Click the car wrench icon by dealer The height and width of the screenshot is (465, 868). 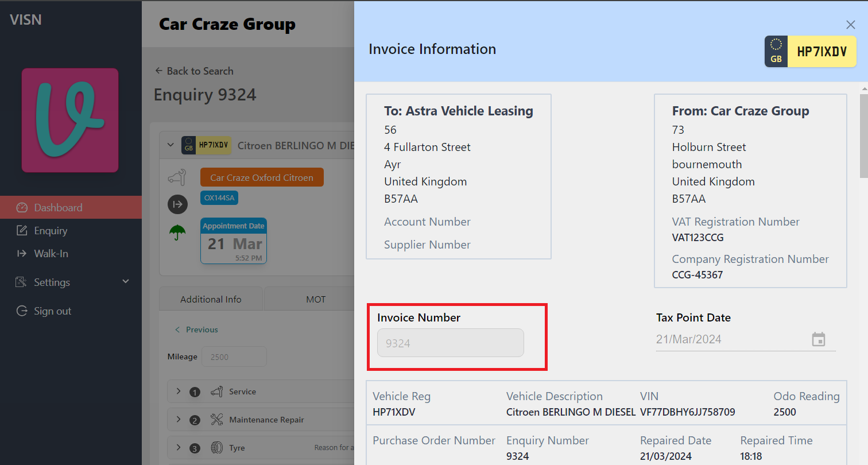click(x=177, y=177)
